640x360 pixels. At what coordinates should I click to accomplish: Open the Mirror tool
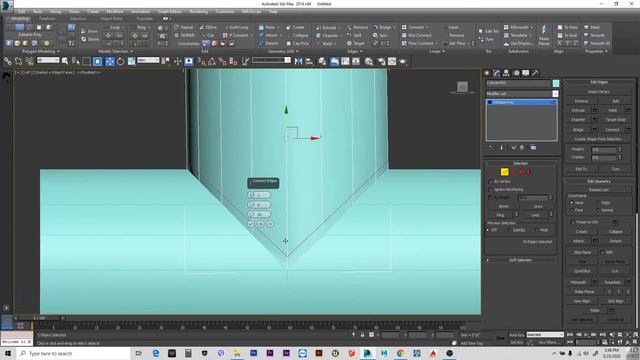pyautogui.click(x=298, y=61)
